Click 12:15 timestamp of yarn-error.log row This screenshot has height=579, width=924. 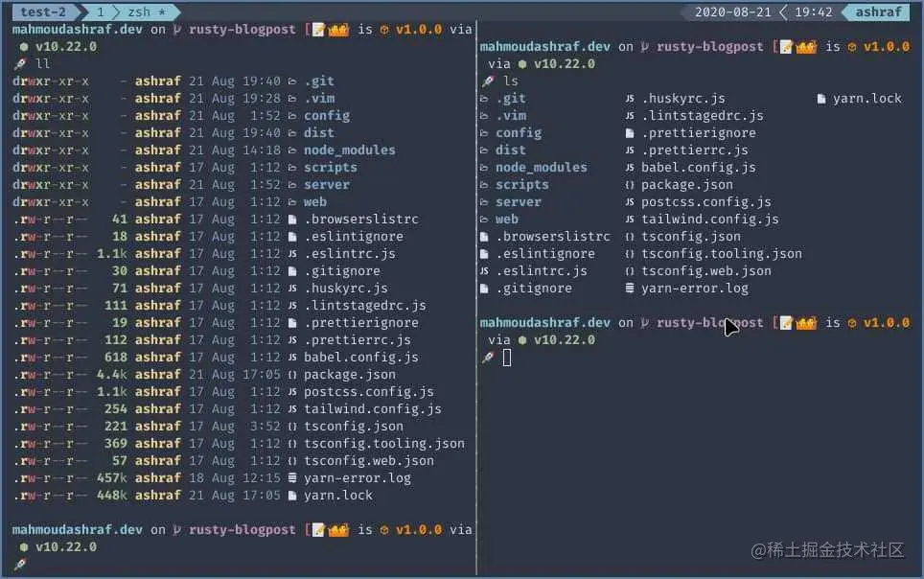[x=262, y=478]
